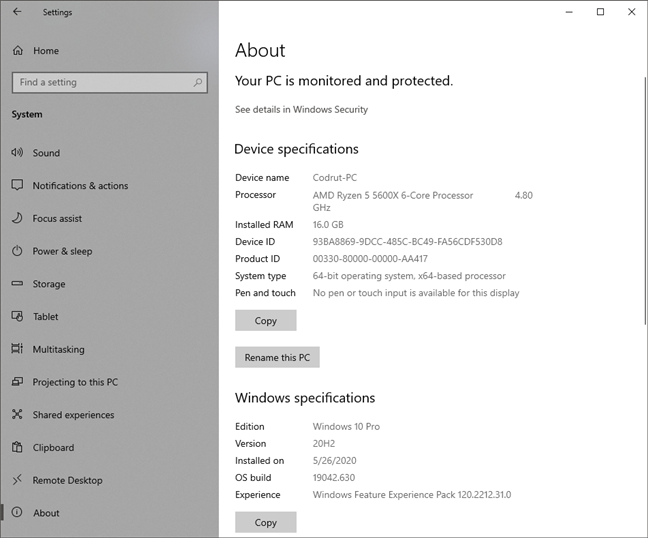The width and height of the screenshot is (648, 538).
Task: Click the Clipboard icon
Action: (x=17, y=447)
